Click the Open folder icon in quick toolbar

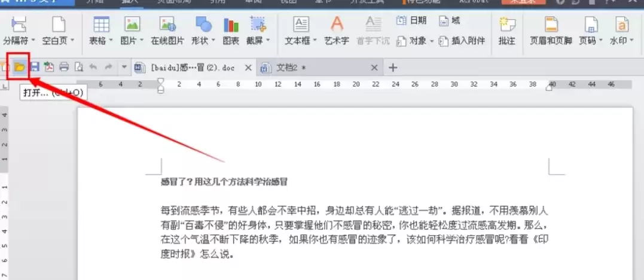click(19, 67)
